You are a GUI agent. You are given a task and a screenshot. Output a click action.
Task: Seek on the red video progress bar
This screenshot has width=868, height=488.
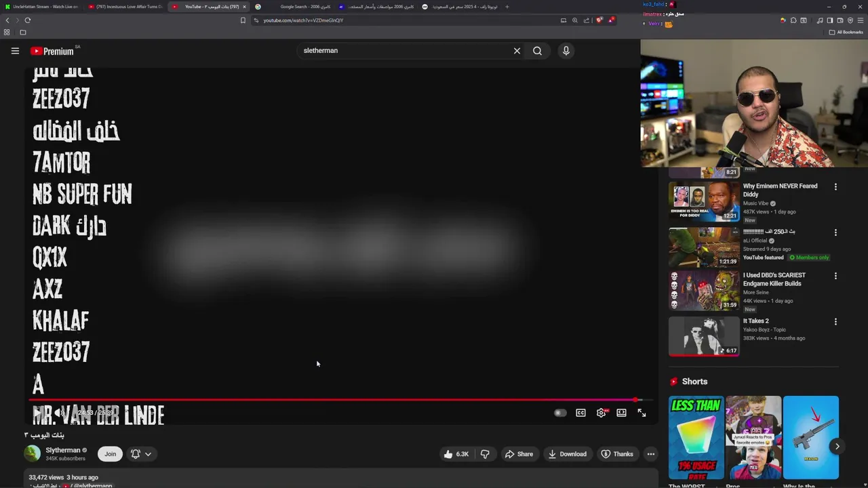tap(341, 400)
